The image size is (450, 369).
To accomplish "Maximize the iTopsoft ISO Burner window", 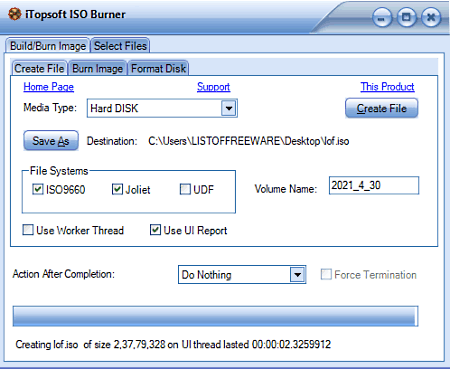I will [x=406, y=17].
